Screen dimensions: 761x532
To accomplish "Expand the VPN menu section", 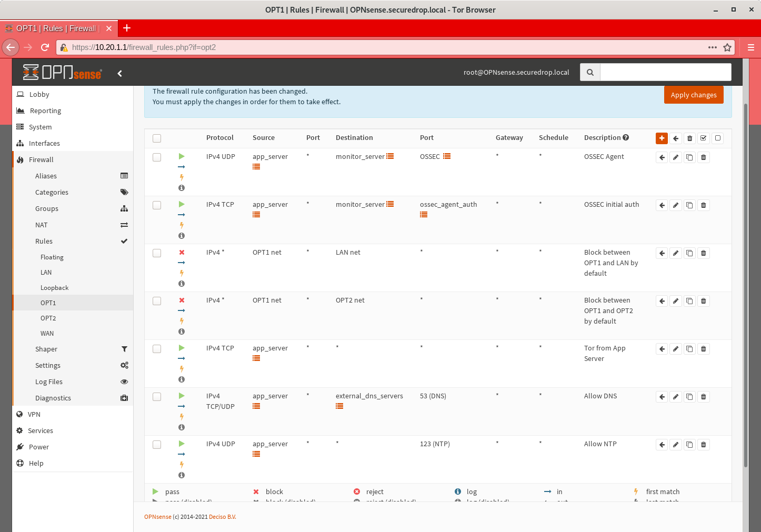I will pyautogui.click(x=34, y=414).
